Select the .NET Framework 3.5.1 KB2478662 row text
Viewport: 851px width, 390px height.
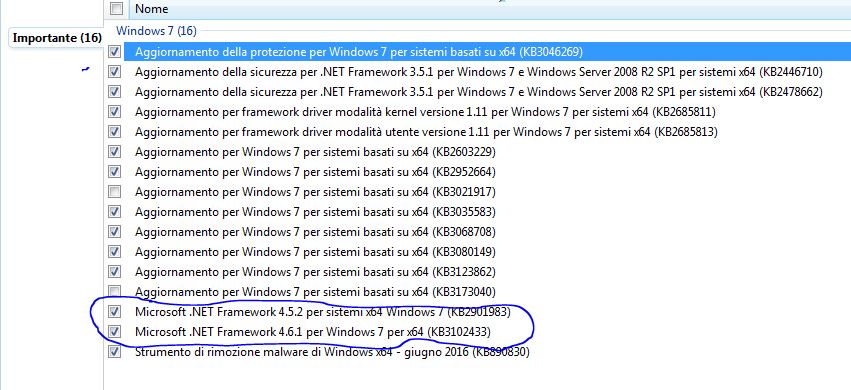coord(479,92)
